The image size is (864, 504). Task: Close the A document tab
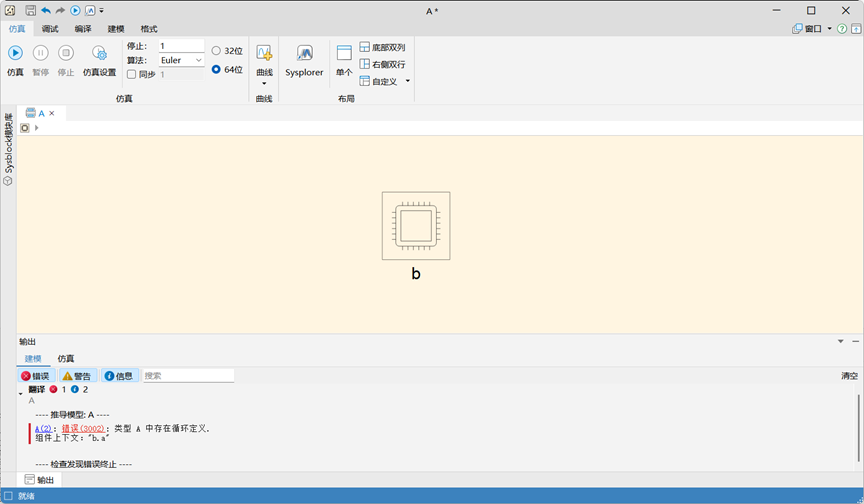tap(52, 113)
